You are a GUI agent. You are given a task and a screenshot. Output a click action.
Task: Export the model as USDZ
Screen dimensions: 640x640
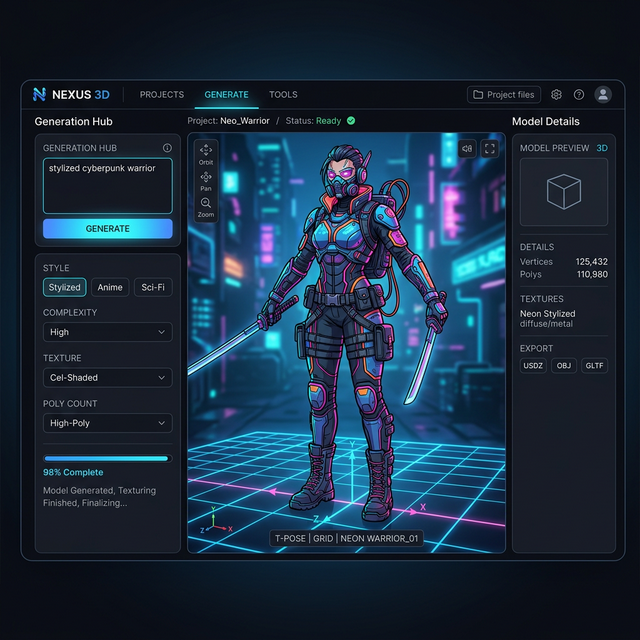coord(533,366)
